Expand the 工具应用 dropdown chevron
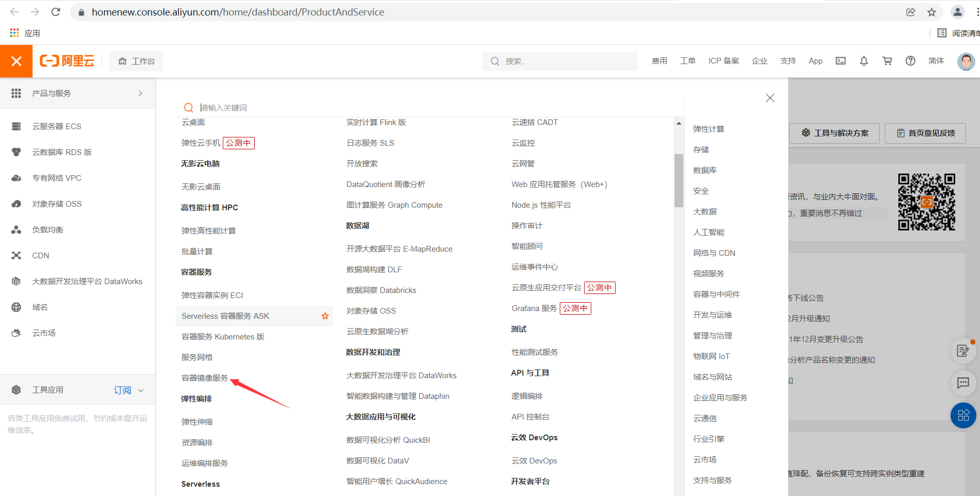Image resolution: width=980 pixels, height=496 pixels. pos(141,391)
